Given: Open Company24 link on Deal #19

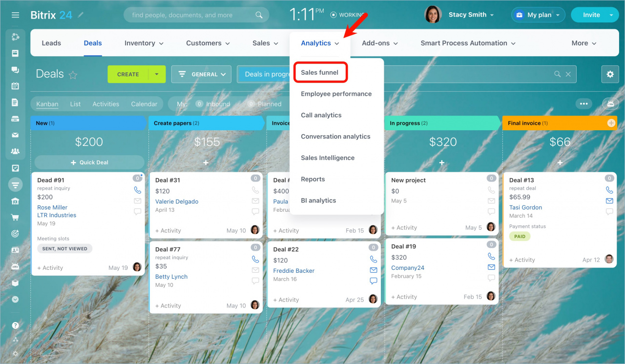Looking at the screenshot, I should tap(408, 268).
